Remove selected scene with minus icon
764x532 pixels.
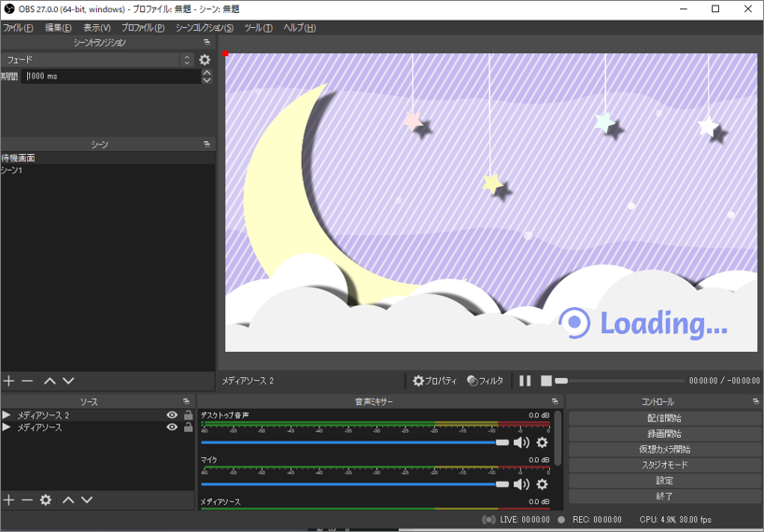click(28, 381)
